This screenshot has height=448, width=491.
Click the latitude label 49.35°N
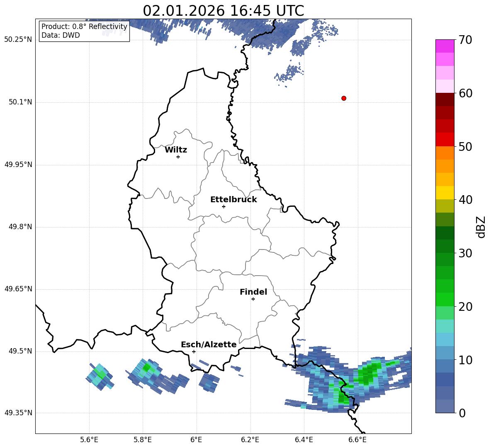[18, 413]
